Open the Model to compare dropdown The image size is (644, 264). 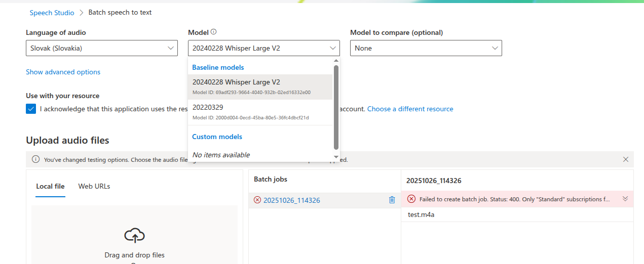pos(426,48)
